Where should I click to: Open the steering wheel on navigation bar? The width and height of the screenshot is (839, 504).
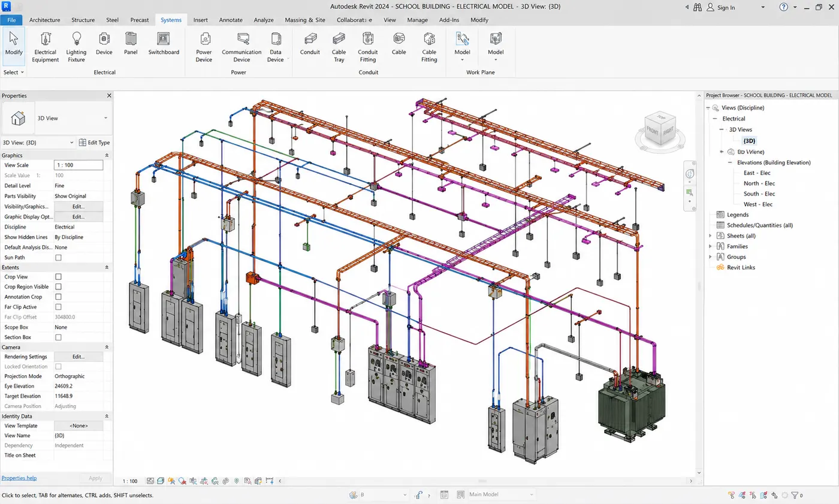point(689,173)
